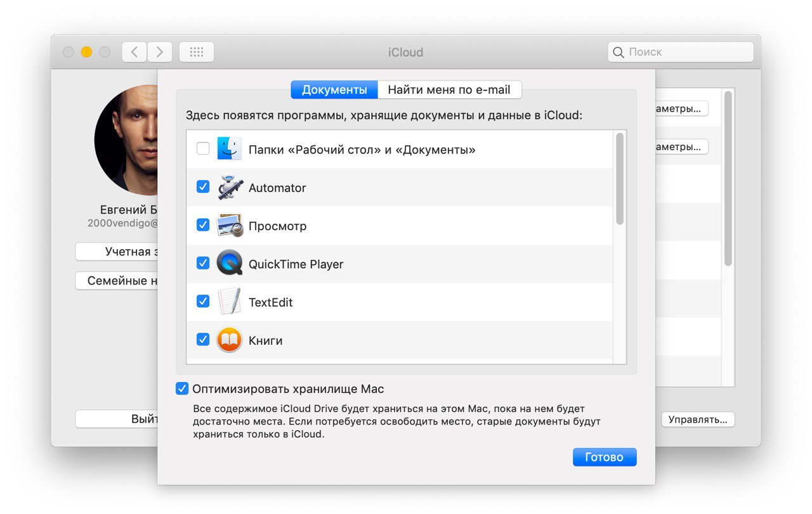This screenshot has height=514, width=812.
Task: Minimize the iCloud window with yellow button
Action: [x=86, y=52]
